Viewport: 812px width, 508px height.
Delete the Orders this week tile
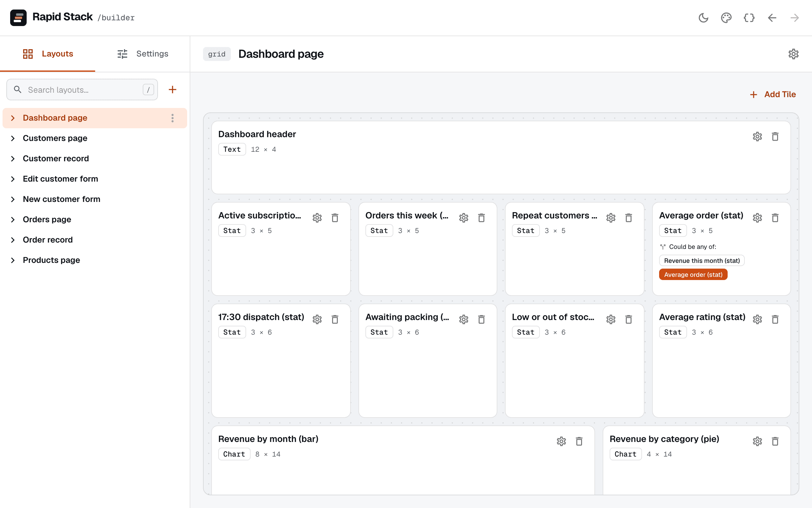pos(481,218)
